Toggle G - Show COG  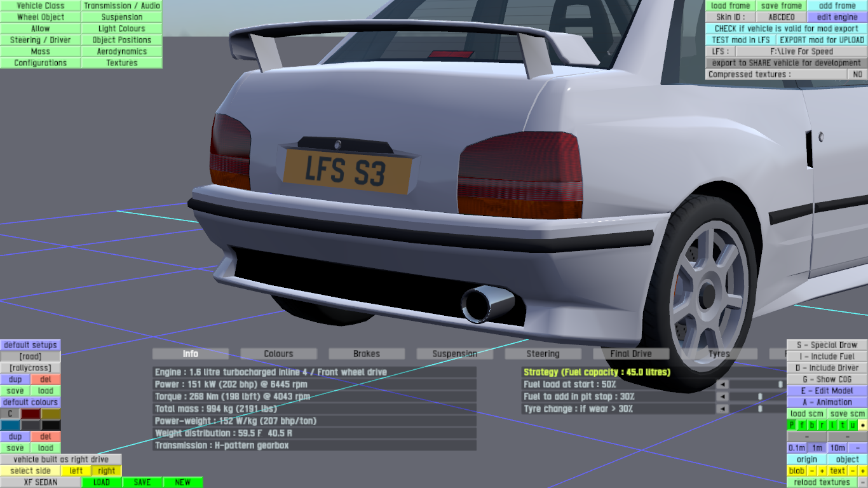tap(827, 379)
